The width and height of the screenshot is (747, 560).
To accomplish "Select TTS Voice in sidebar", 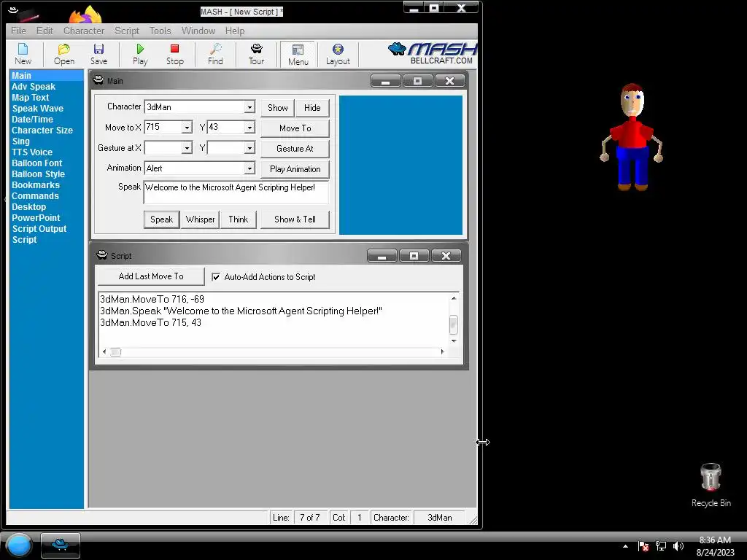I will click(32, 152).
